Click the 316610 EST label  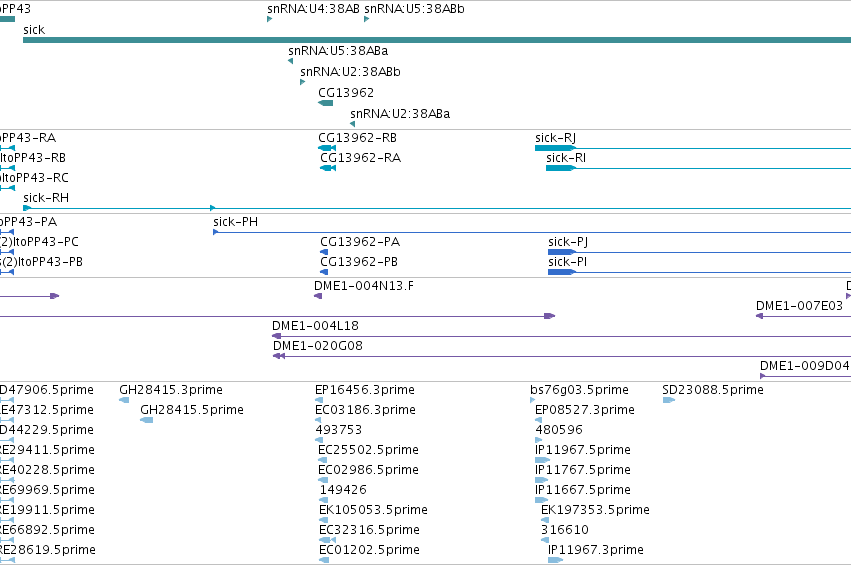point(565,530)
